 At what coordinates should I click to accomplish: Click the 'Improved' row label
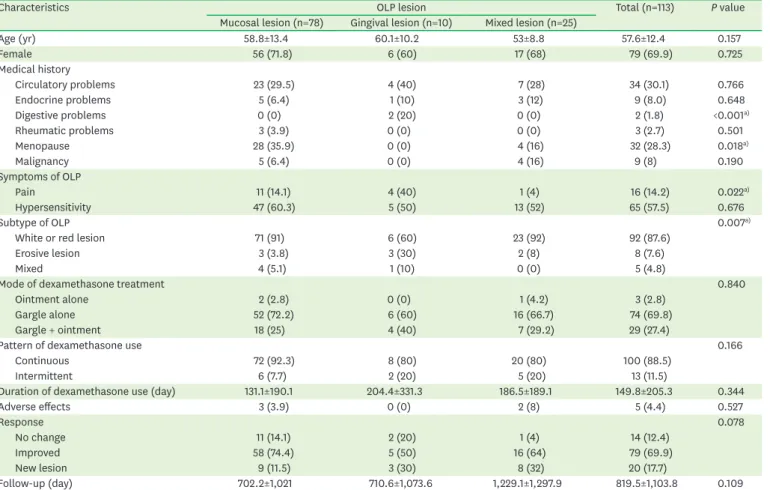coord(37,453)
